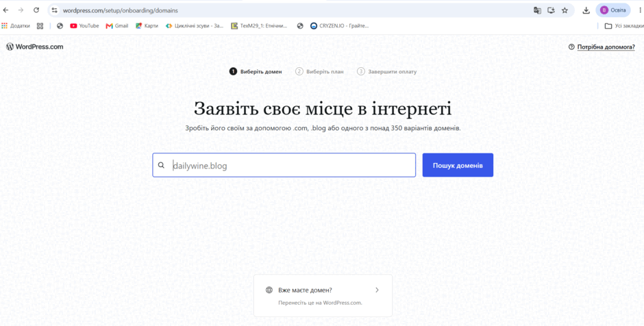Select step 2 Виберіть план
Image resolution: width=644 pixels, height=326 pixels.
pos(319,71)
